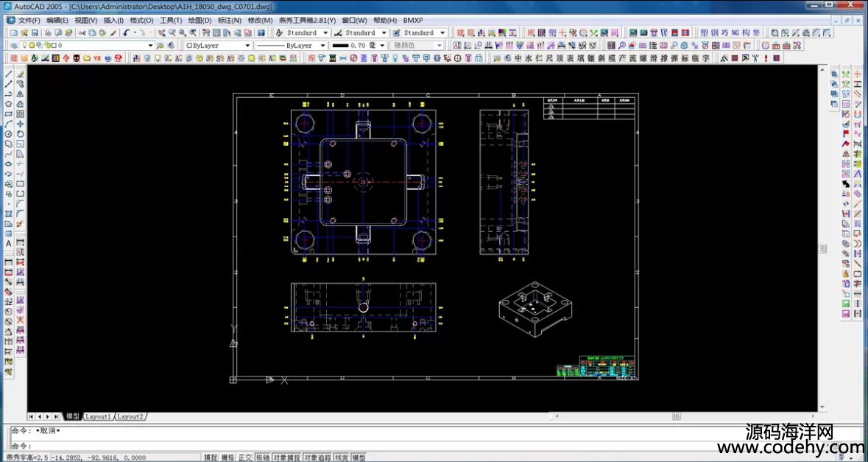Select the Polygon draw tool

pos(8,104)
